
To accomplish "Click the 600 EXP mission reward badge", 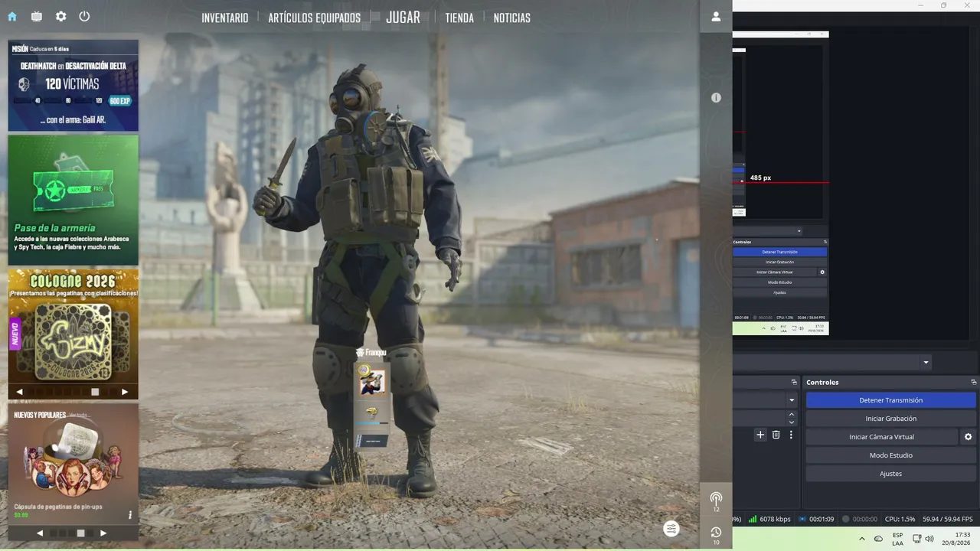I will pyautogui.click(x=120, y=101).
